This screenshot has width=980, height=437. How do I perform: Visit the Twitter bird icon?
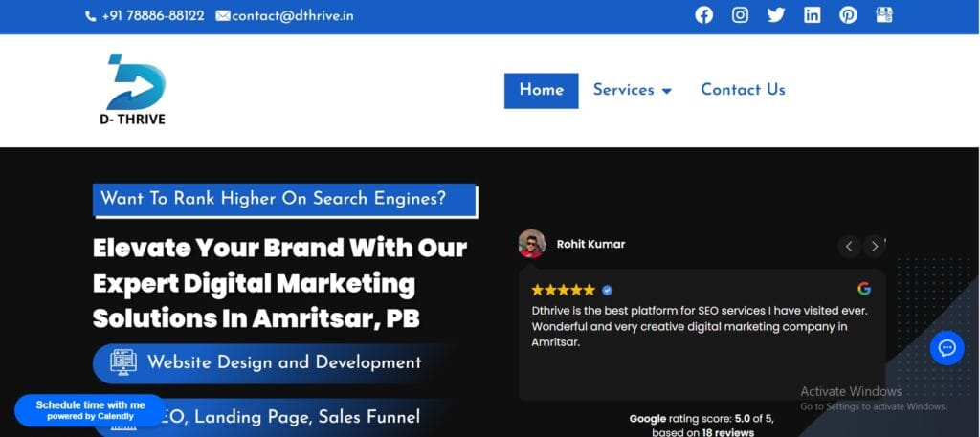(x=775, y=15)
